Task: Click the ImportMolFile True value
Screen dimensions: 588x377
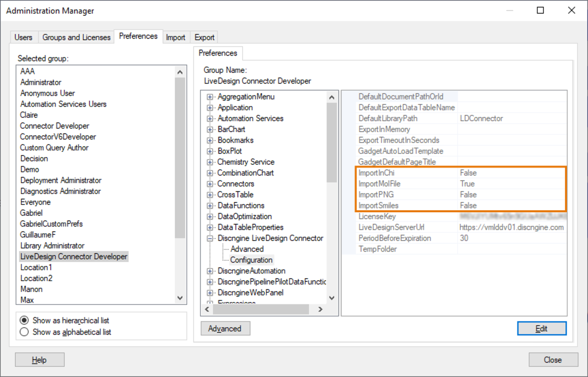Action: 468,184
